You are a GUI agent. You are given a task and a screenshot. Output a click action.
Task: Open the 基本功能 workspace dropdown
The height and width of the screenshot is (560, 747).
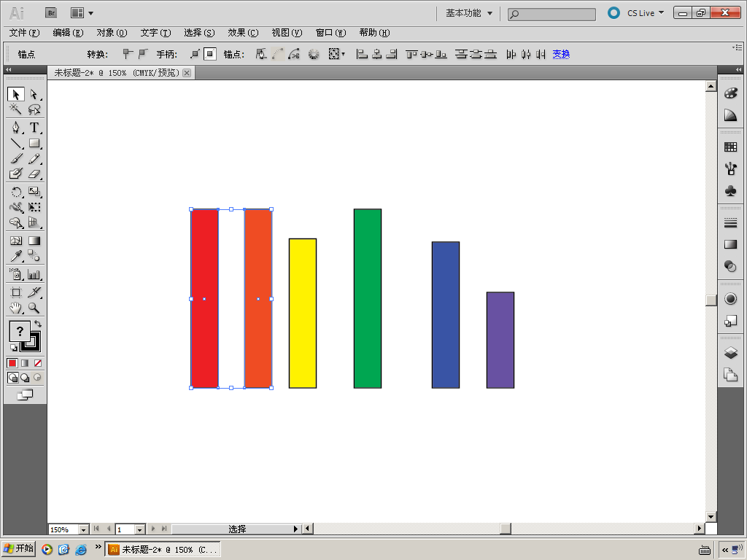point(469,13)
